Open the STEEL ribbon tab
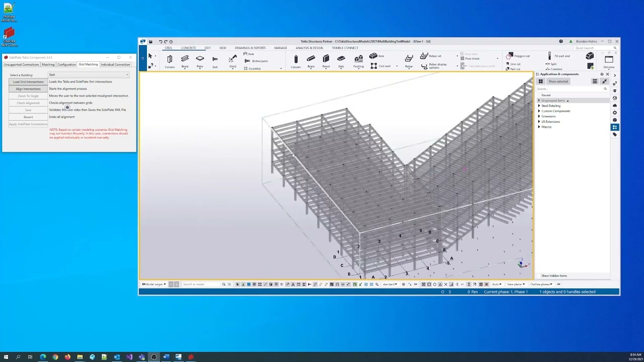 169,48
